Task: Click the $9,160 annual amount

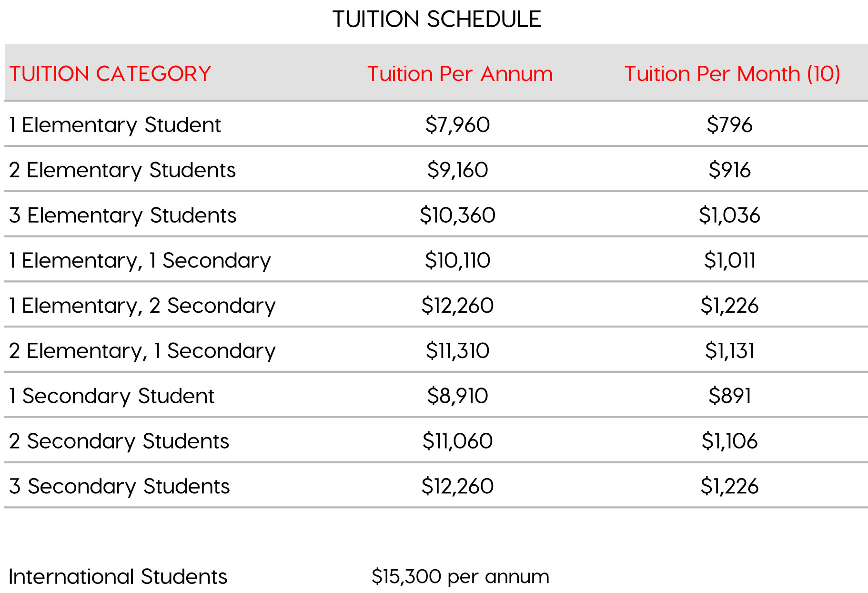Action: (x=457, y=170)
